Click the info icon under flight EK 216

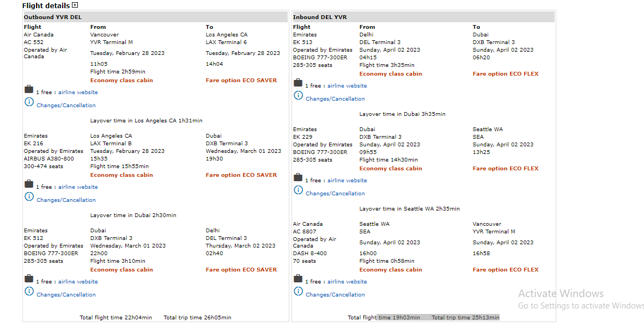(x=29, y=196)
